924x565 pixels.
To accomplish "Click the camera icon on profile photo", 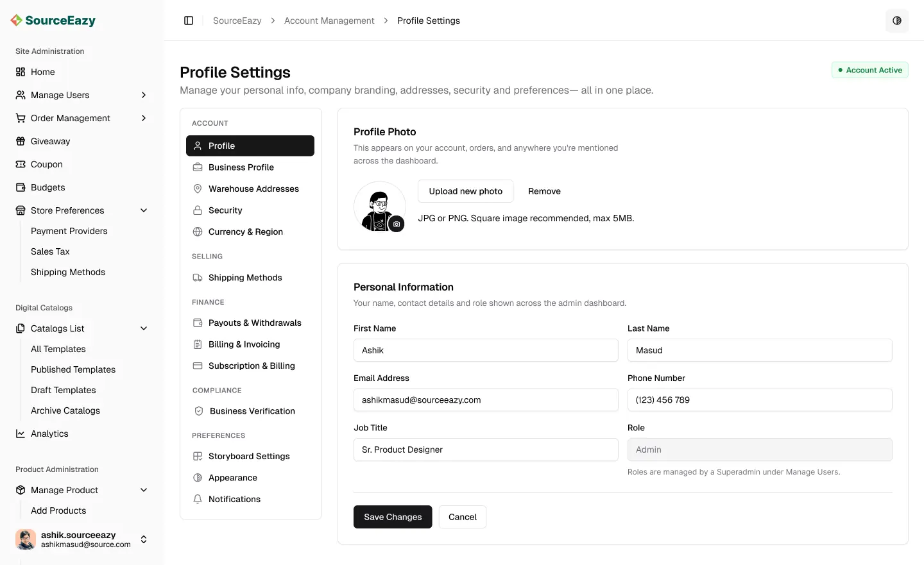I will click(397, 224).
